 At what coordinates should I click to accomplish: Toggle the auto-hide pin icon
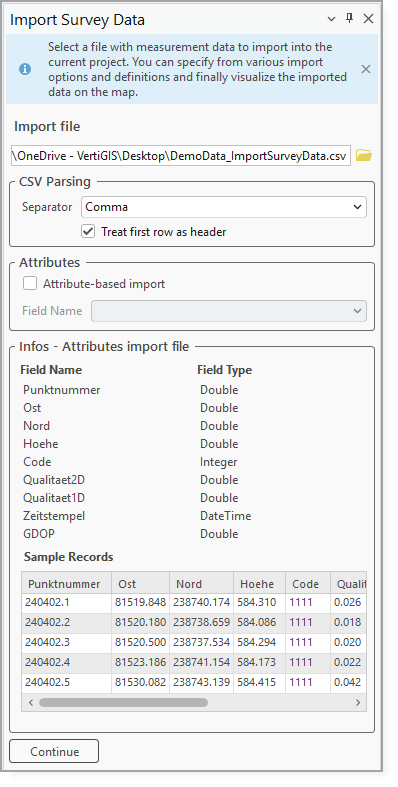(350, 19)
